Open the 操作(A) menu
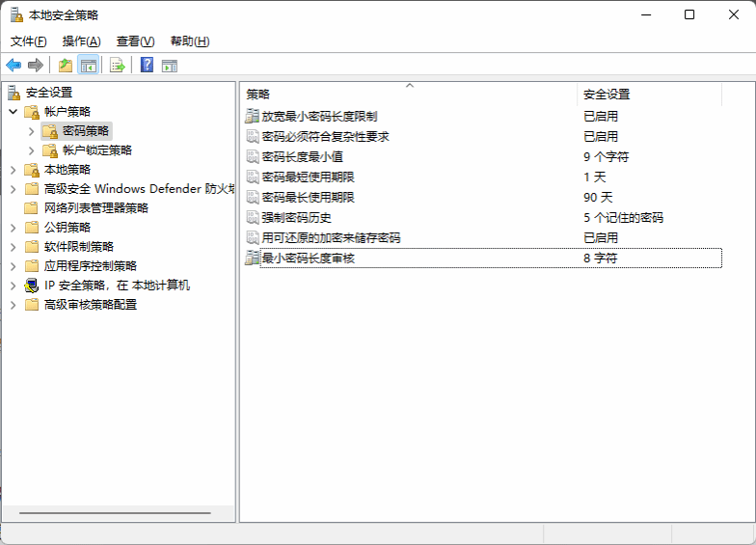756x545 pixels. [x=81, y=41]
